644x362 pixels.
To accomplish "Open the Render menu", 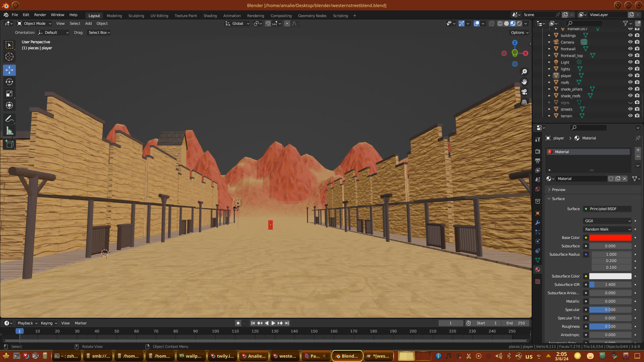I will (x=40, y=15).
